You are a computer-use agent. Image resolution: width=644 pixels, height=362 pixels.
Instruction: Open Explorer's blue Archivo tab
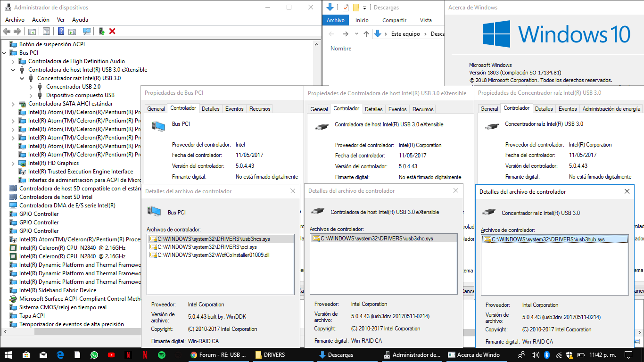click(x=336, y=20)
